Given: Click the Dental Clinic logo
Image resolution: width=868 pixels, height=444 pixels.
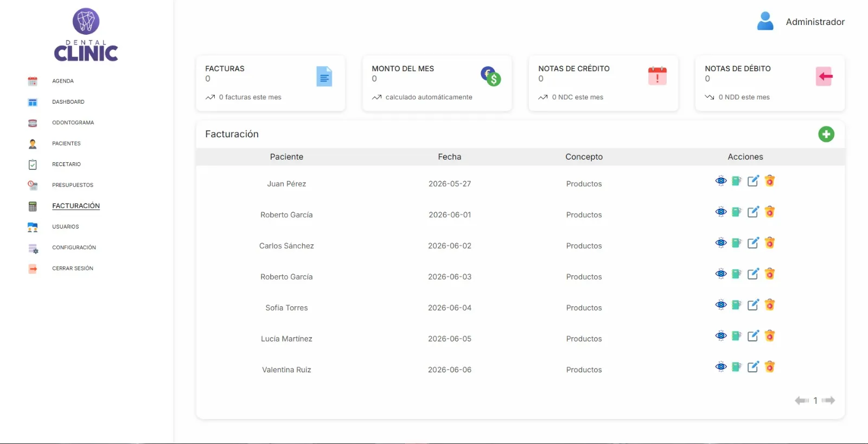Looking at the screenshot, I should 86,35.
